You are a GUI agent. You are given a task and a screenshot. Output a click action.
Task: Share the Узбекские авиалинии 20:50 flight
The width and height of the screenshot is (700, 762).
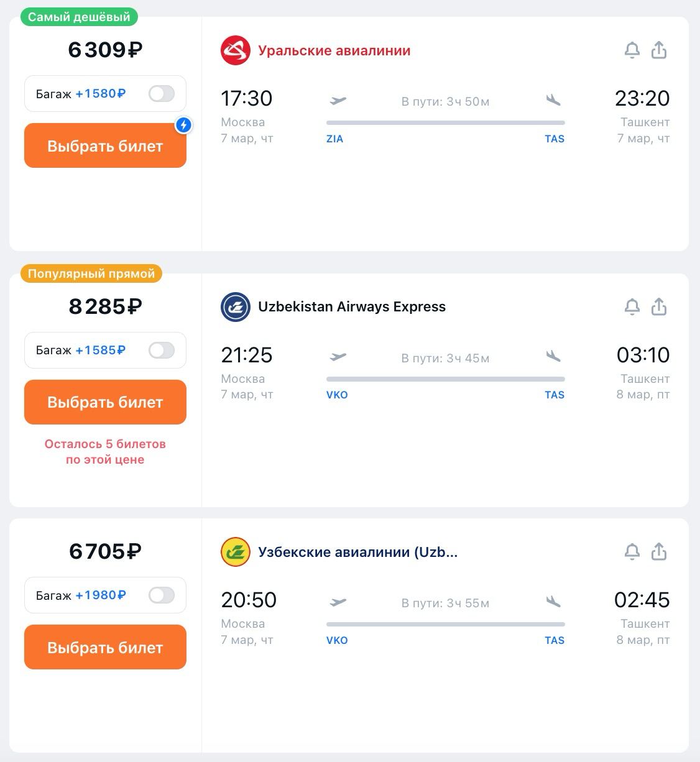[659, 552]
